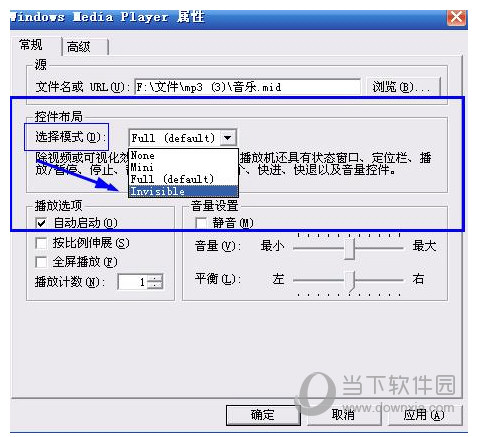Select the 常规 tab
The width and height of the screenshot is (479, 437).
[x=35, y=45]
